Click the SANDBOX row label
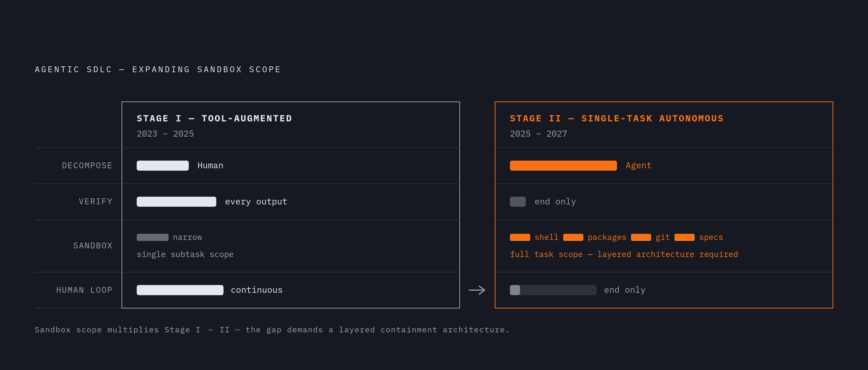The width and height of the screenshot is (868, 370). pyautogui.click(x=93, y=246)
